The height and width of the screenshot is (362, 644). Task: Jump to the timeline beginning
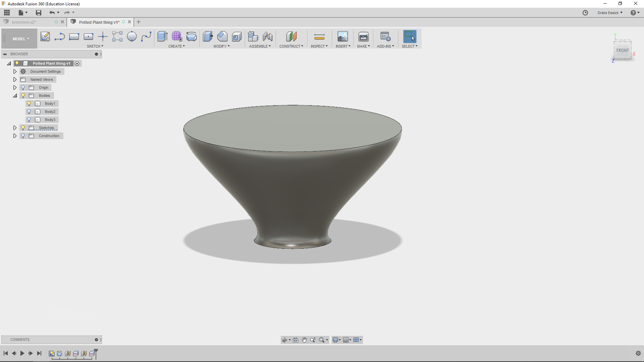tap(6, 353)
